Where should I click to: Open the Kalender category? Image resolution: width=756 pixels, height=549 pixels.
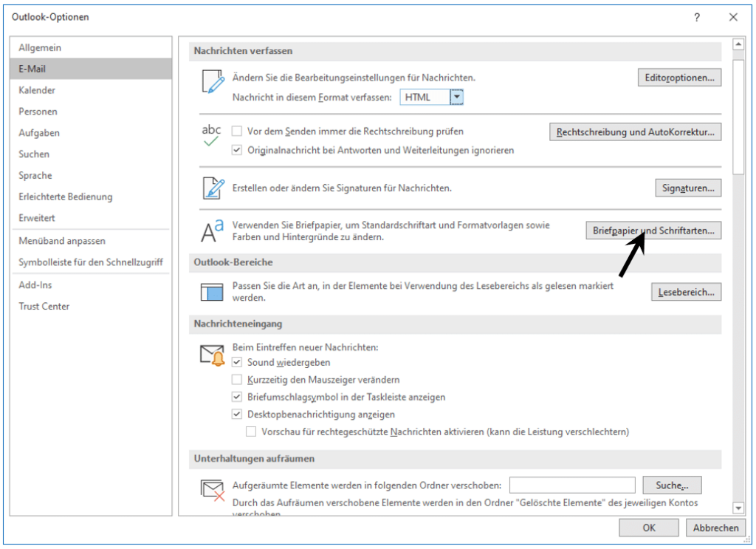pos(91,89)
